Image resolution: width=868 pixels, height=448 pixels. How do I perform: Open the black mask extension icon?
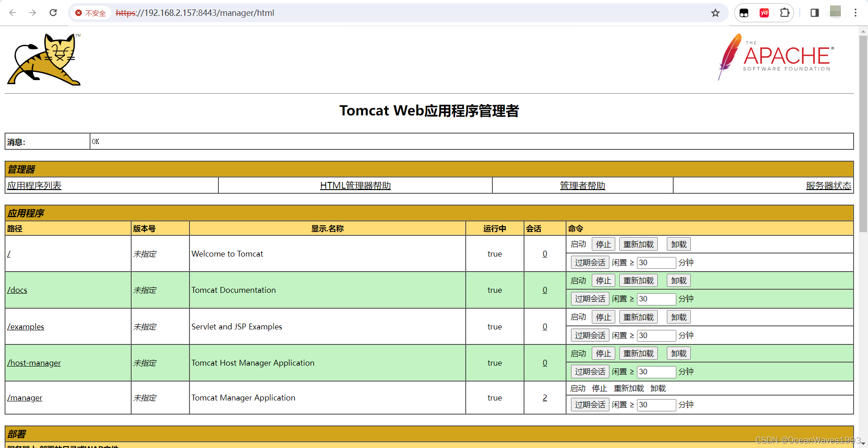pos(744,13)
